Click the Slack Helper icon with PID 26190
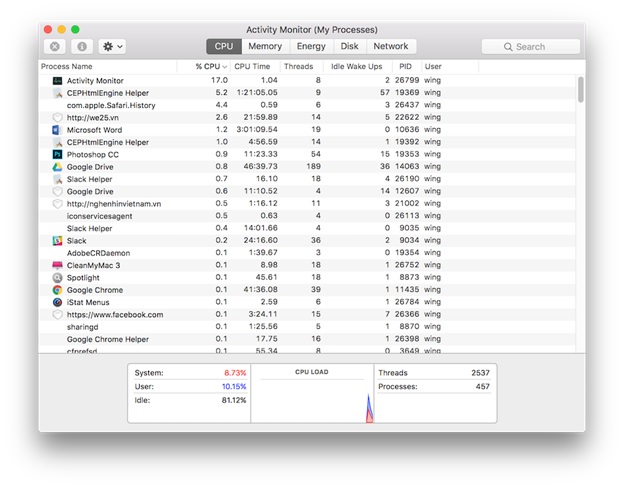The image size is (624, 487). [57, 179]
